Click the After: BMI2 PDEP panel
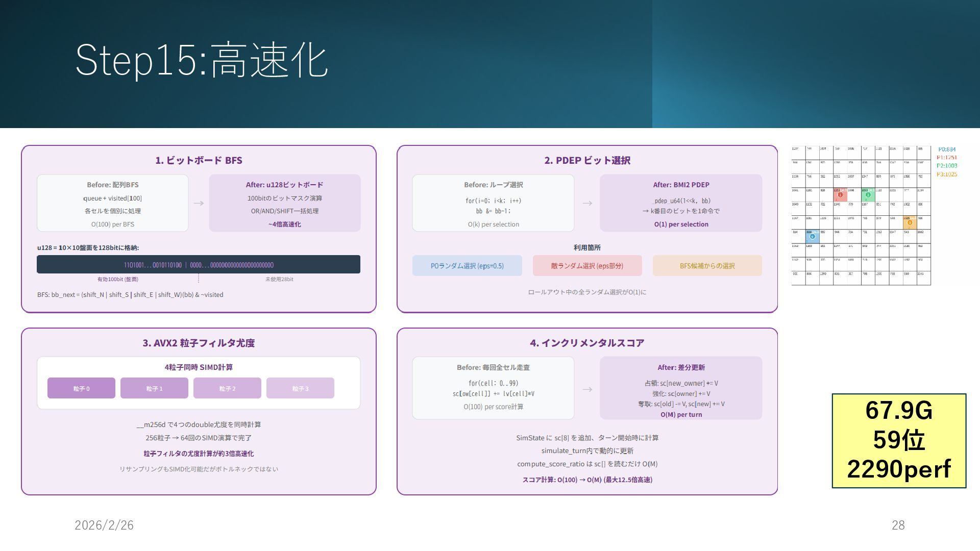Viewport: 980px width, 551px height. (681, 203)
